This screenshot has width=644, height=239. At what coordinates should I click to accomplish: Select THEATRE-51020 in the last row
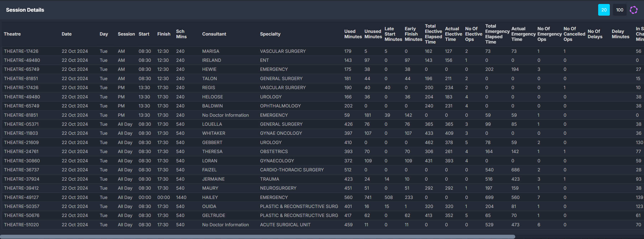21,225
